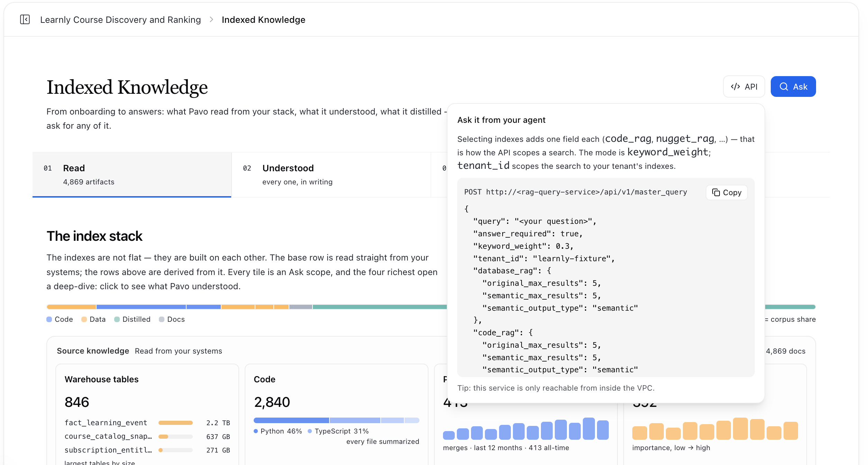Click the "query": "<your question>" line
Screen dimensions: 868x465
(535, 221)
